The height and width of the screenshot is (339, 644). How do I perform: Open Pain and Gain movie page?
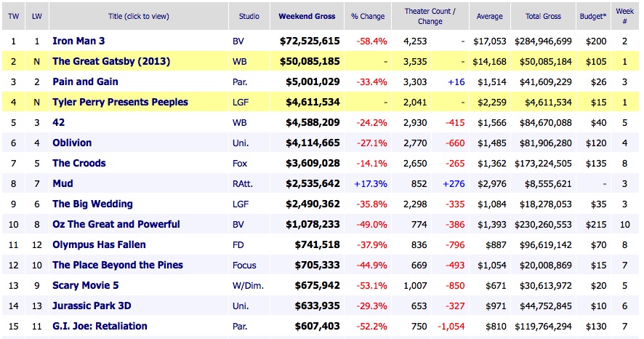click(85, 81)
